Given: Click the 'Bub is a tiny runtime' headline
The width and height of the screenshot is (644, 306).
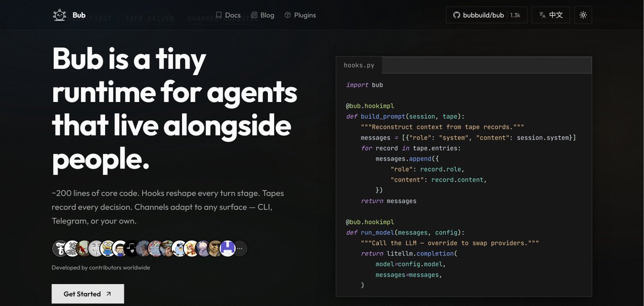Looking at the screenshot, I should pos(174,107).
